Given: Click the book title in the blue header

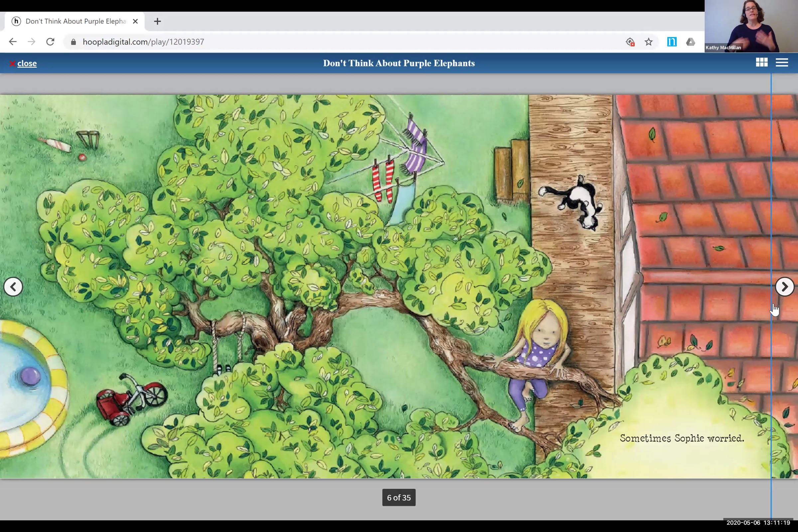Looking at the screenshot, I should click(x=399, y=63).
